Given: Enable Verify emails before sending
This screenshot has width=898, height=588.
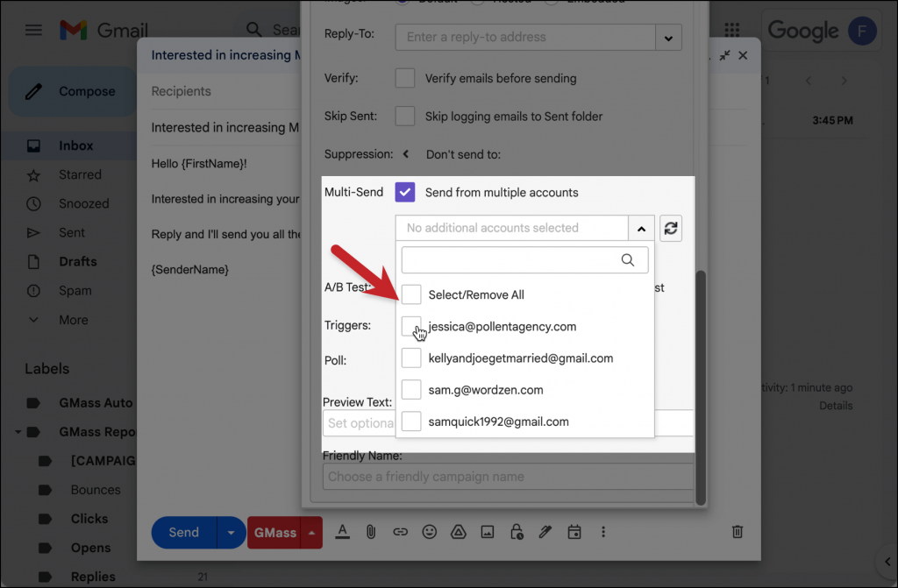Looking at the screenshot, I should click(404, 78).
